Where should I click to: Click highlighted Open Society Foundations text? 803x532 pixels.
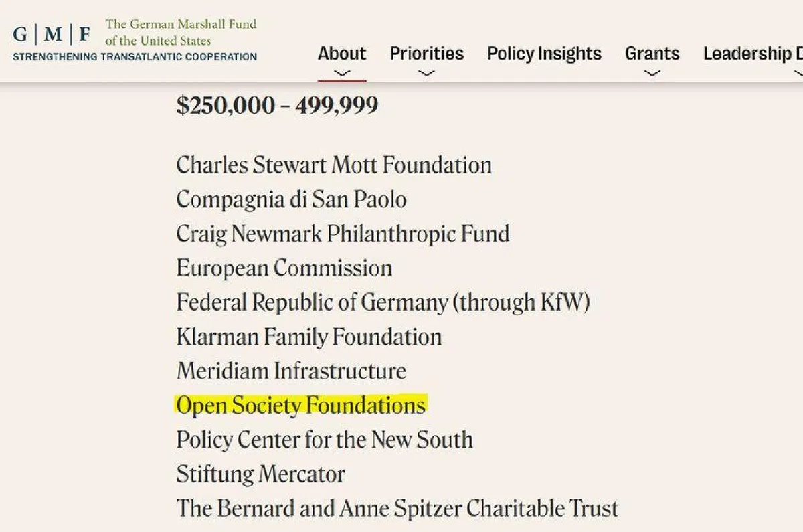point(300,406)
